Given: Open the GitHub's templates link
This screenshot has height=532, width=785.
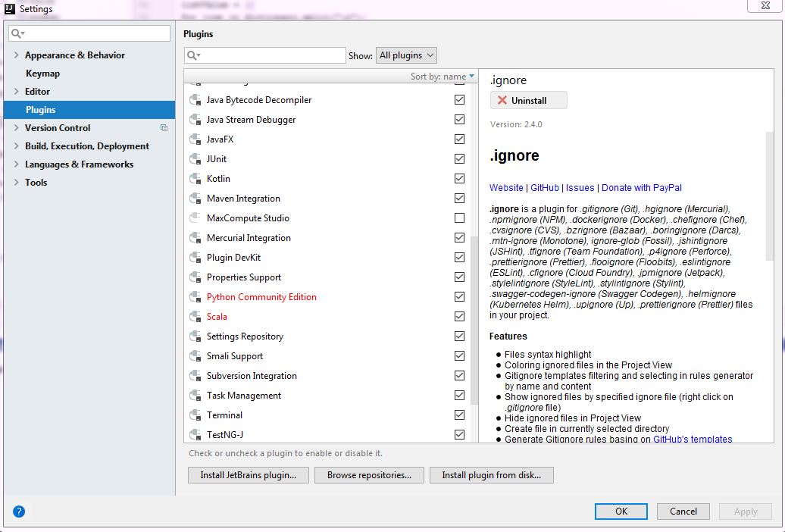Looking at the screenshot, I should tap(693, 439).
